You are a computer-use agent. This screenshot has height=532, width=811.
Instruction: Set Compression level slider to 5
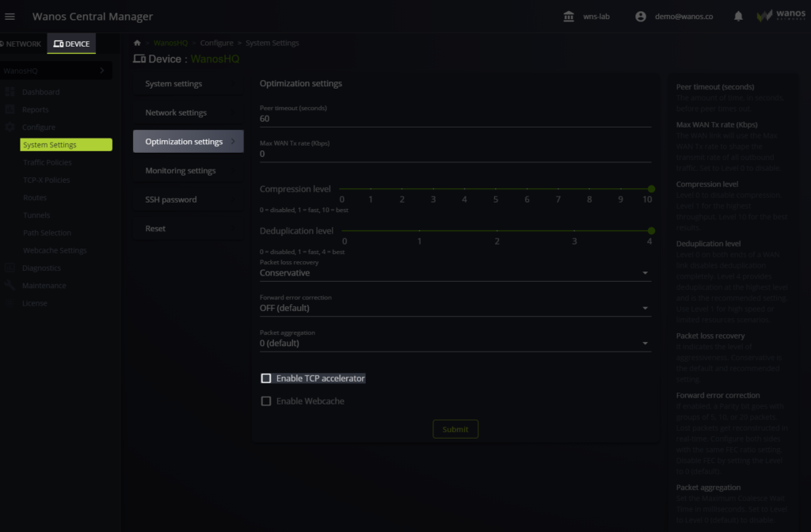point(496,189)
